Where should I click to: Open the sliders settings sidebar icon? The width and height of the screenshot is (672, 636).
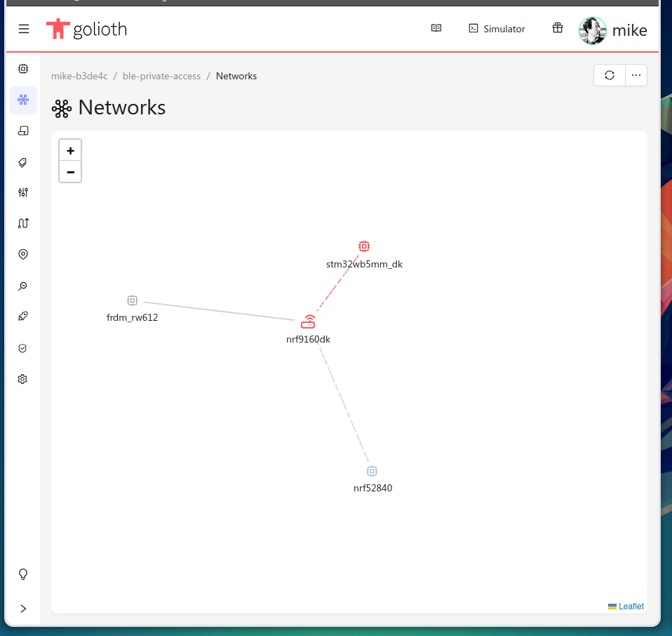(23, 192)
